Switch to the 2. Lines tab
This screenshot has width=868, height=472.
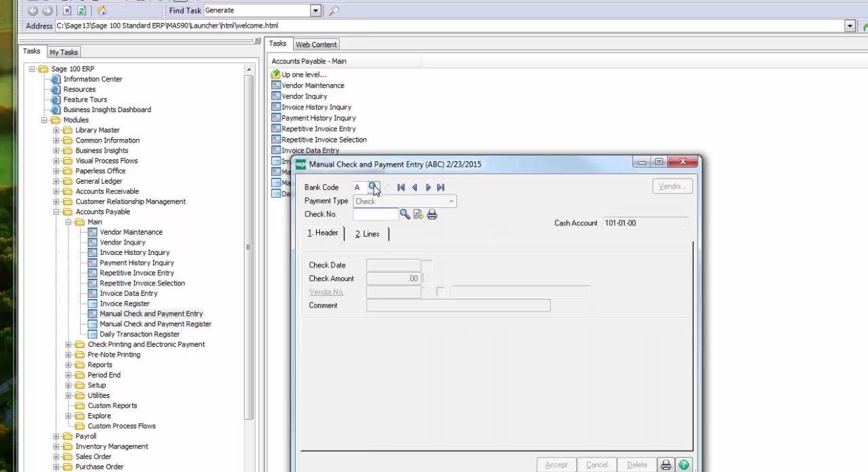[367, 234]
